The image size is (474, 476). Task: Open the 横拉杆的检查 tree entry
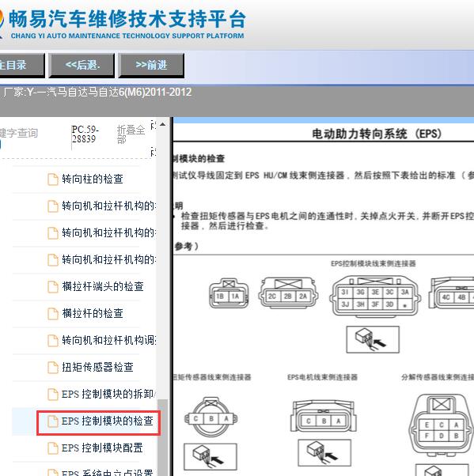(93, 313)
